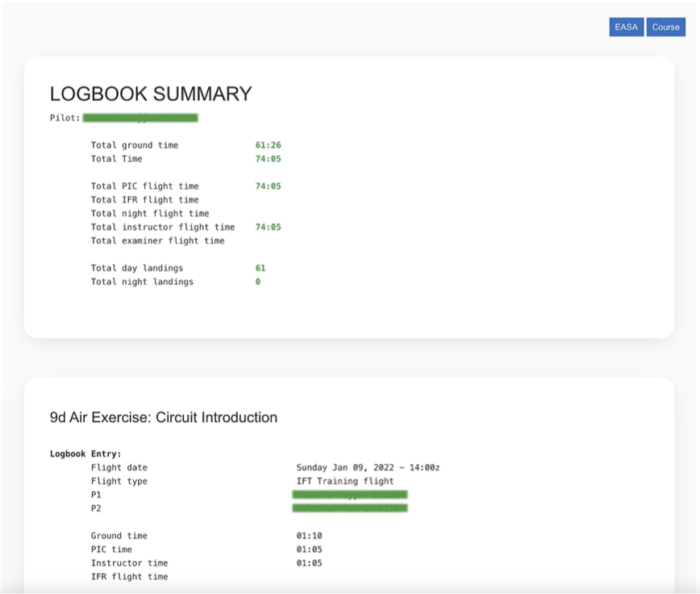Select the Total PIC flight time value
Screen dimensions: 700x594
(x=269, y=186)
